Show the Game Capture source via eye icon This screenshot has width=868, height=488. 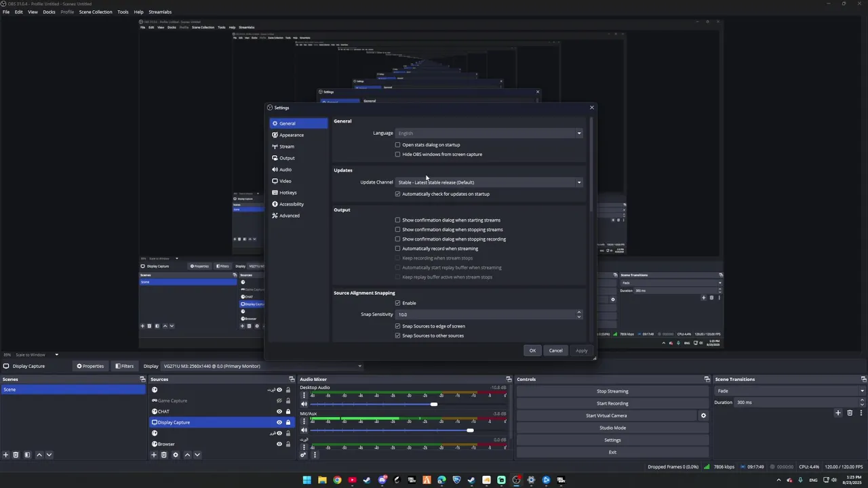(x=279, y=401)
